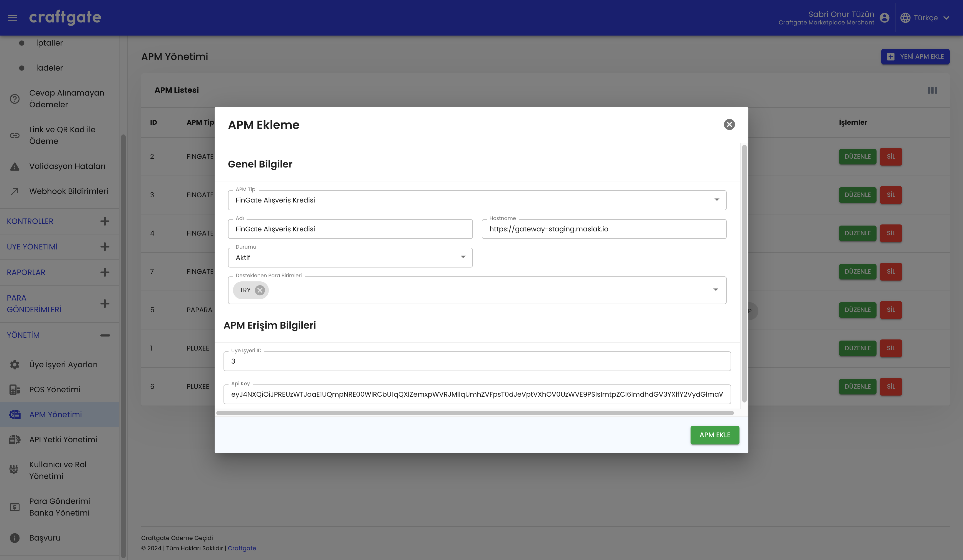This screenshot has width=963, height=560.
Task: Open the hamburger menu icon
Action: (13, 17)
